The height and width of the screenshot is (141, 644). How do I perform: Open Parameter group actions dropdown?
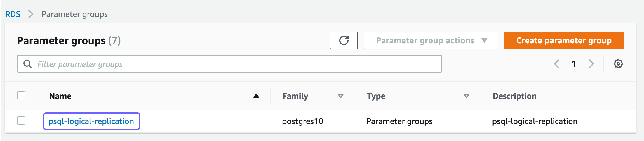point(431,40)
